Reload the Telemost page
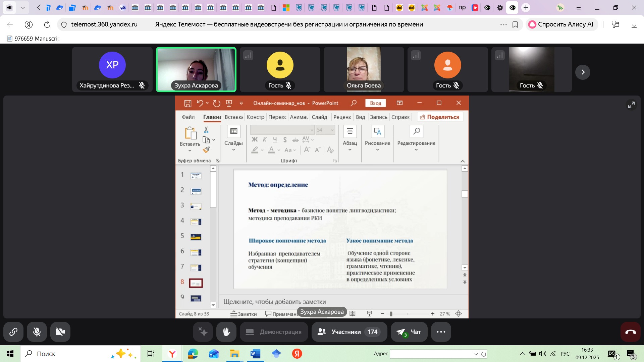Viewport: 644px width, 362px height. pyautogui.click(x=47, y=24)
